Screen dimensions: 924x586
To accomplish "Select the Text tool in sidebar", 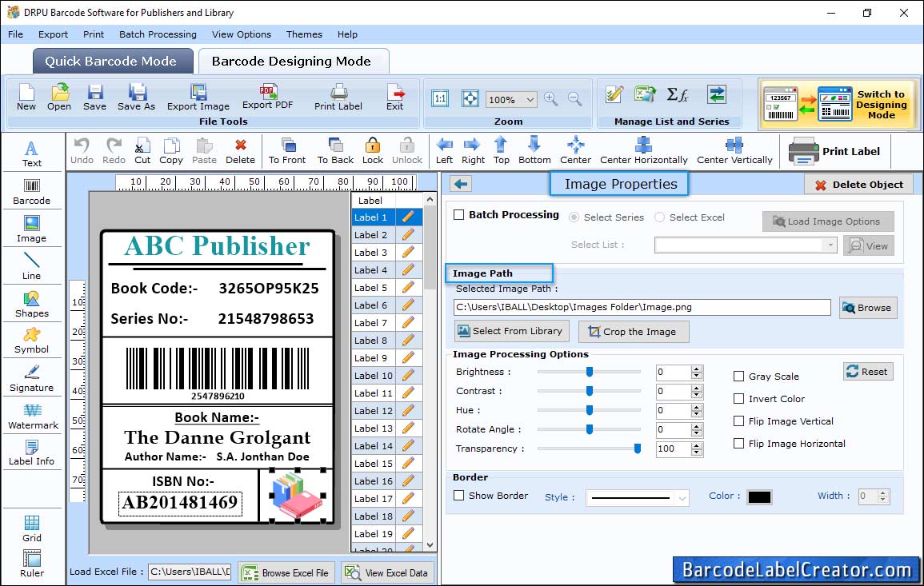I will [x=32, y=154].
